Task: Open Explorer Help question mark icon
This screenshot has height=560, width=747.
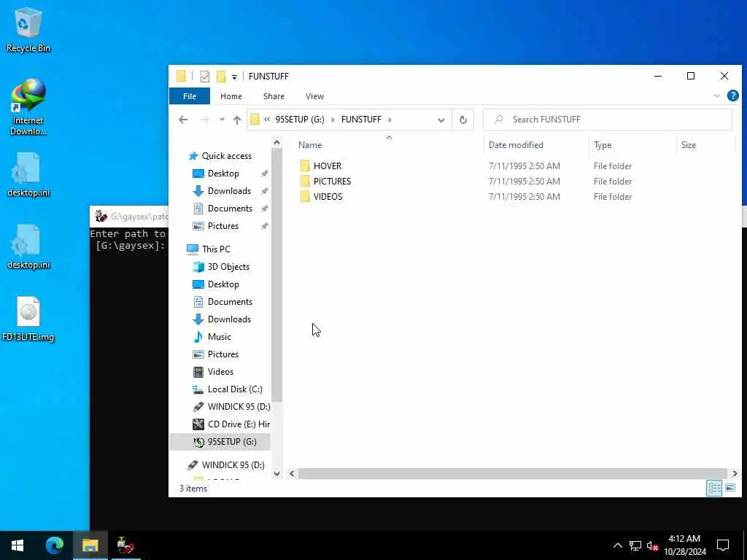Action: [732, 96]
